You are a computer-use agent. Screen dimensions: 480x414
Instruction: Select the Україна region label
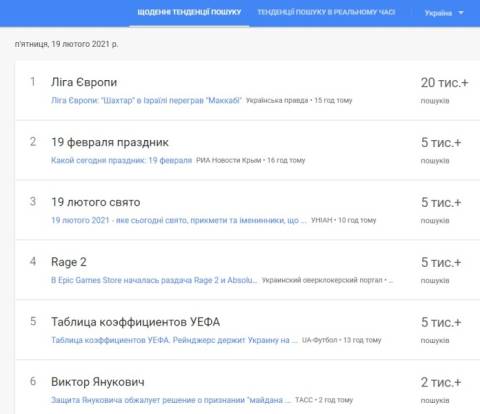(x=438, y=13)
